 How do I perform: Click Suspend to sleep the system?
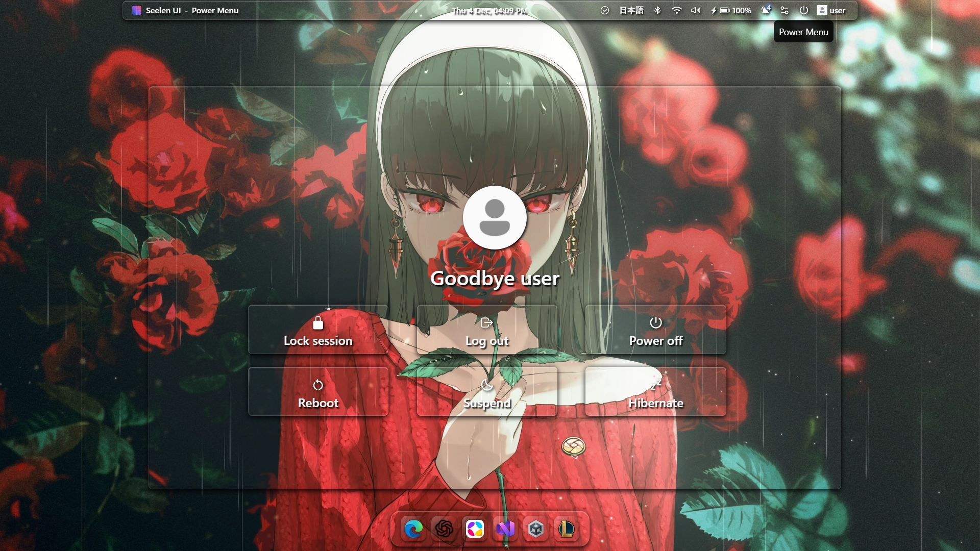click(486, 392)
